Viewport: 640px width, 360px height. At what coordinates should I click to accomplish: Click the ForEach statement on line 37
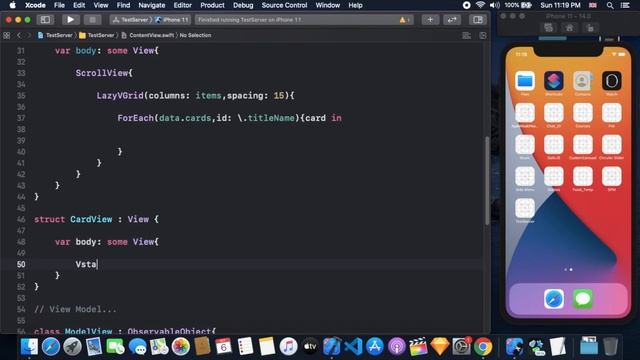229,118
